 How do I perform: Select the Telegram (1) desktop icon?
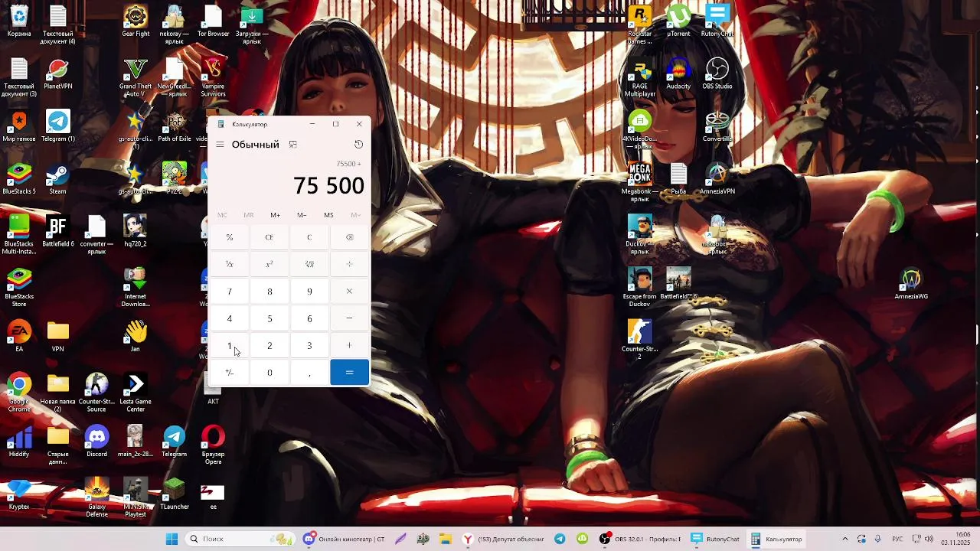(x=58, y=127)
